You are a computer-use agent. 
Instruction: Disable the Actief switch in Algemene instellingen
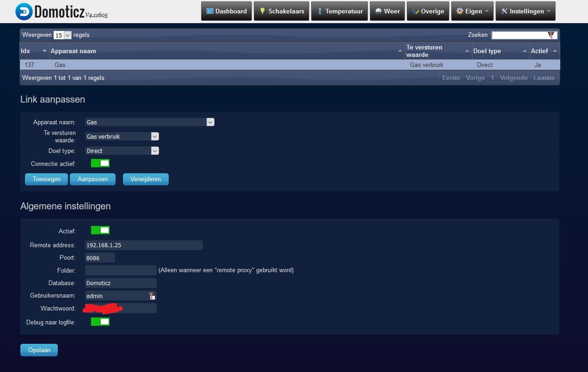point(100,230)
